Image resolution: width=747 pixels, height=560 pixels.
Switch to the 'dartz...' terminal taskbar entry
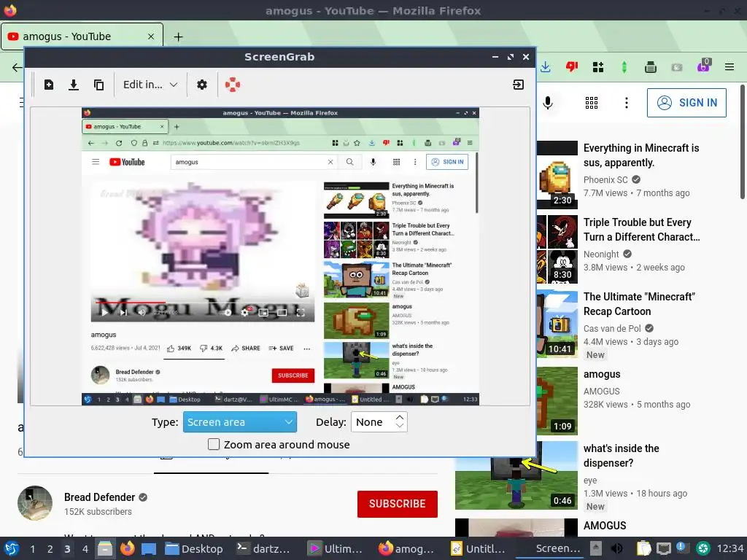263,548
